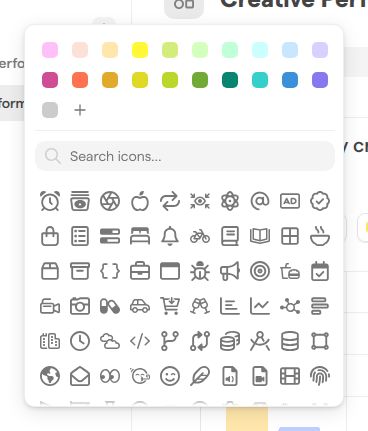The width and height of the screenshot is (368, 431).
Task: Pick the medium green color swatch
Action: (x=200, y=80)
